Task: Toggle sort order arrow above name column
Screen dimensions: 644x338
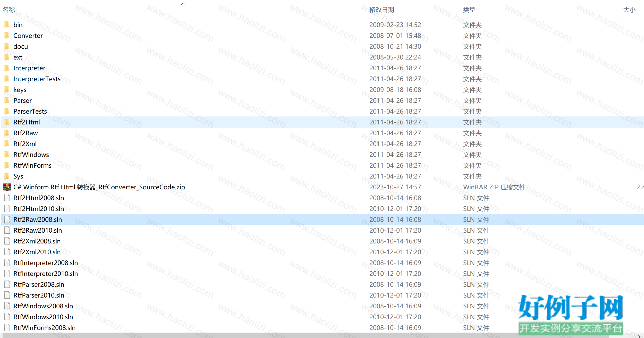Action: coord(183,4)
